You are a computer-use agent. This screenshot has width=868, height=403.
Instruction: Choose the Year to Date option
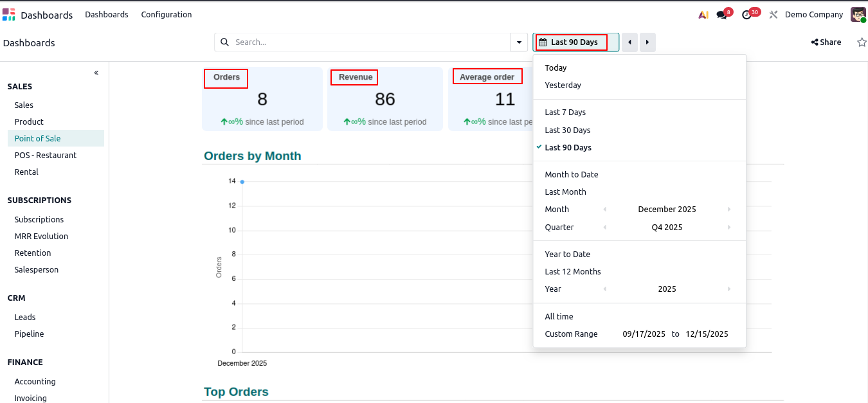tap(567, 255)
